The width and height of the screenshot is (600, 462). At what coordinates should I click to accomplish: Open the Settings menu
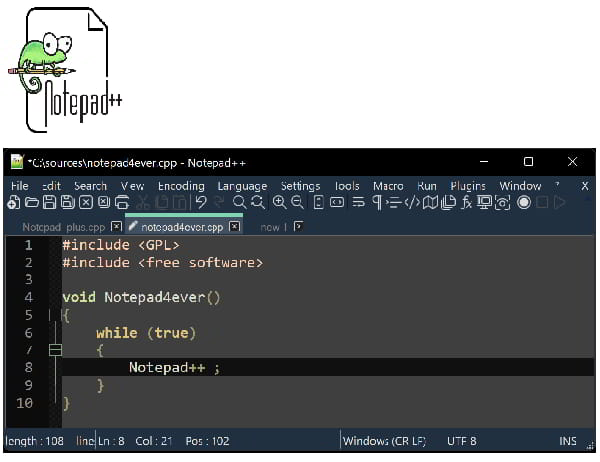tap(300, 186)
